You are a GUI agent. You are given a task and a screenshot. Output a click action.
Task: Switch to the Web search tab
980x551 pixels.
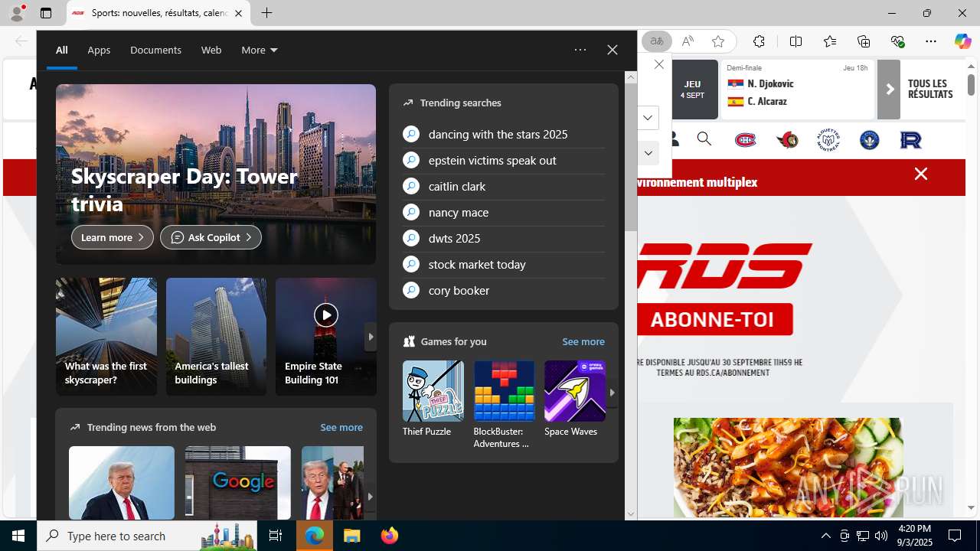pos(211,50)
